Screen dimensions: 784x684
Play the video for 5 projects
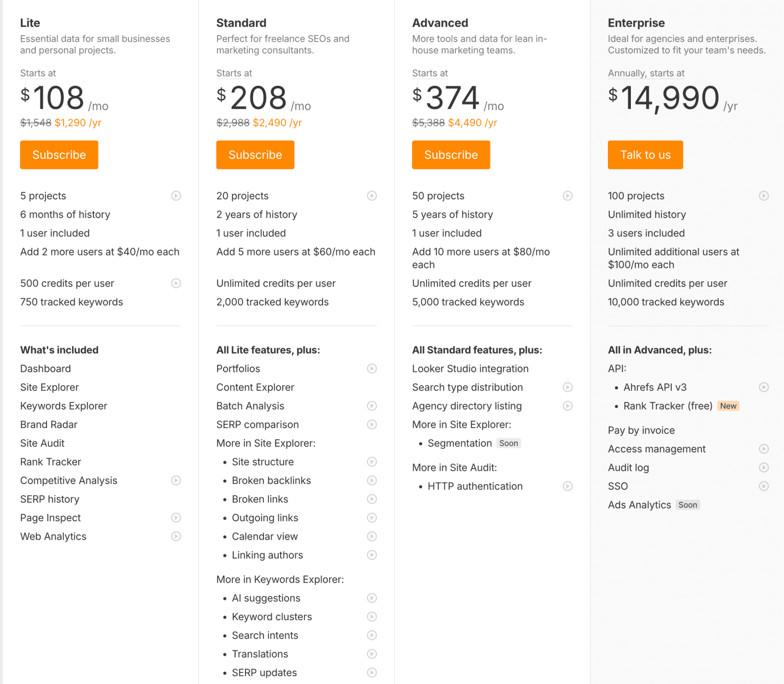[x=176, y=196]
